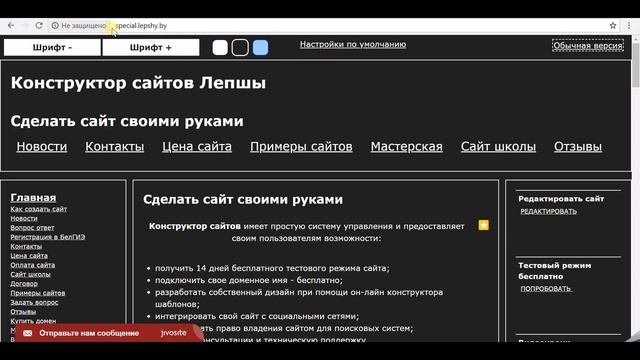Open 'Регистрация в БелГИЭ' sidebar link

[x=48, y=237]
